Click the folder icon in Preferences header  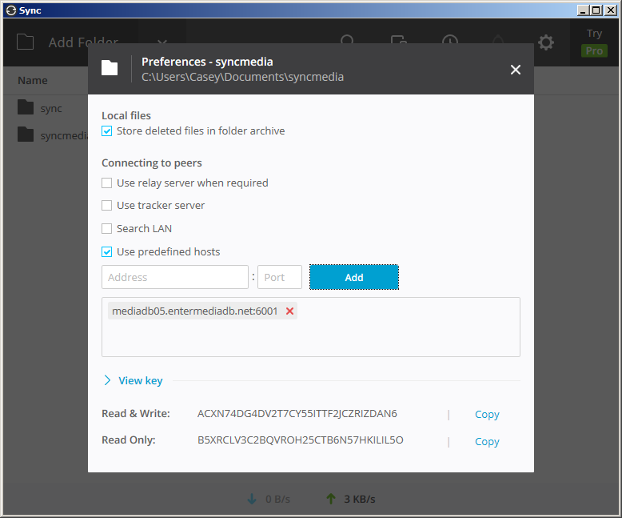coord(109,68)
